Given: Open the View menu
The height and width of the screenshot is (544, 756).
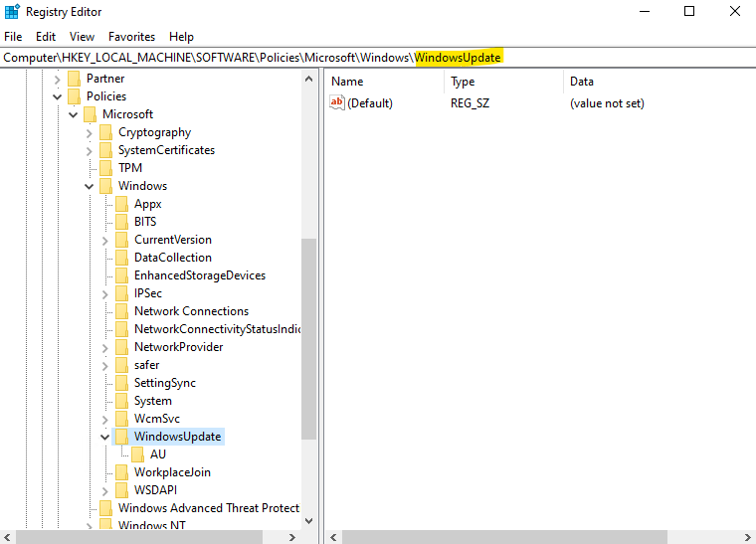Looking at the screenshot, I should [x=82, y=37].
